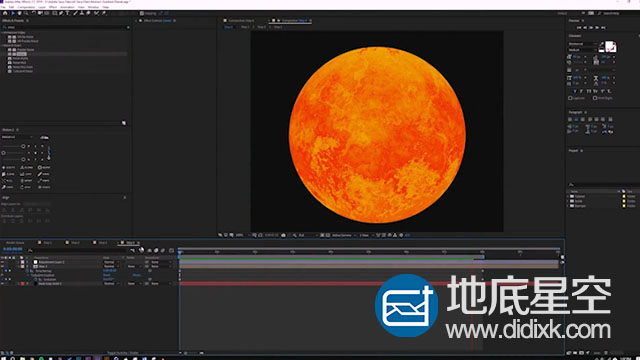Select the Clone Stamp tool
Screen dimensions: 640x360
click(82, 13)
